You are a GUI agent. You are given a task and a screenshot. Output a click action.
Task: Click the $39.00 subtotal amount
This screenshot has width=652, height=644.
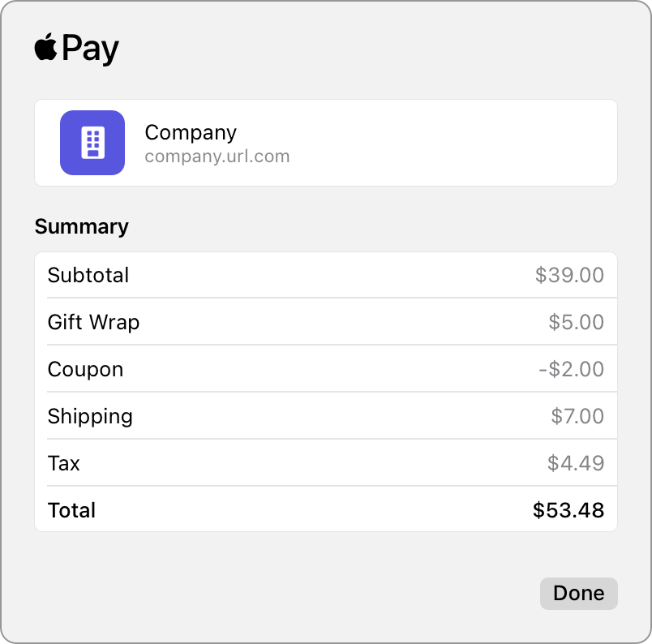point(570,275)
